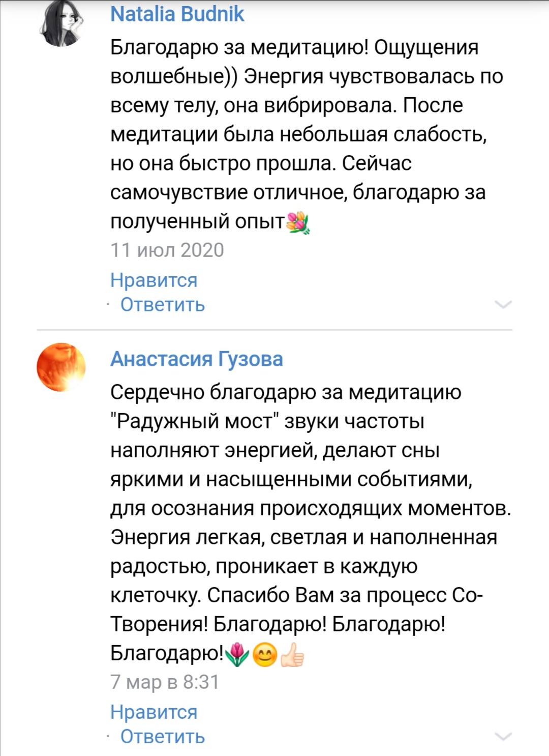Click the thumbs-up emoji in Анастасия's comment
Image resolution: width=549 pixels, height=756 pixels.
point(292,654)
